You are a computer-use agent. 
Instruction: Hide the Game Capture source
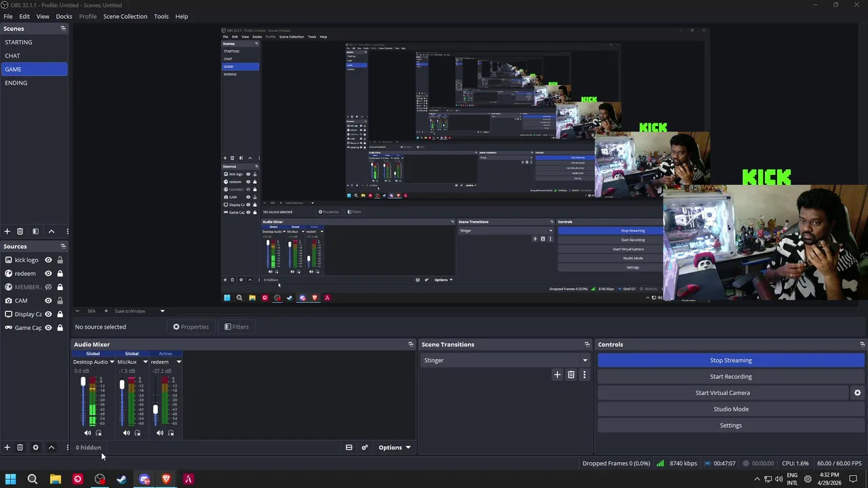point(48,327)
